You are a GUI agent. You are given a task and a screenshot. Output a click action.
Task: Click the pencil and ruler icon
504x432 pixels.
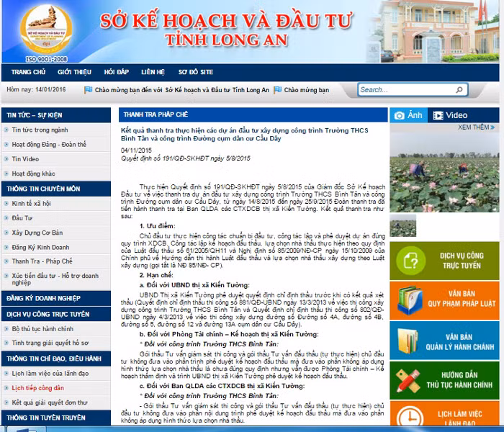click(408, 381)
